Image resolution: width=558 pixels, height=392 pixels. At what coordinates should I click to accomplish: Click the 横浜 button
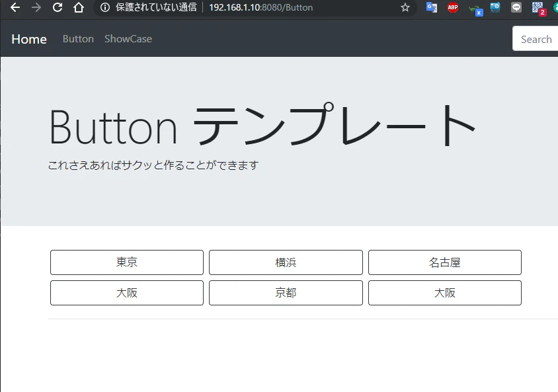286,262
